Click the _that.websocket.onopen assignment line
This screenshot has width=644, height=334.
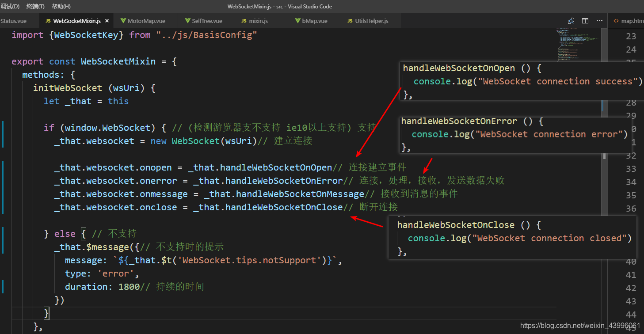(x=230, y=167)
